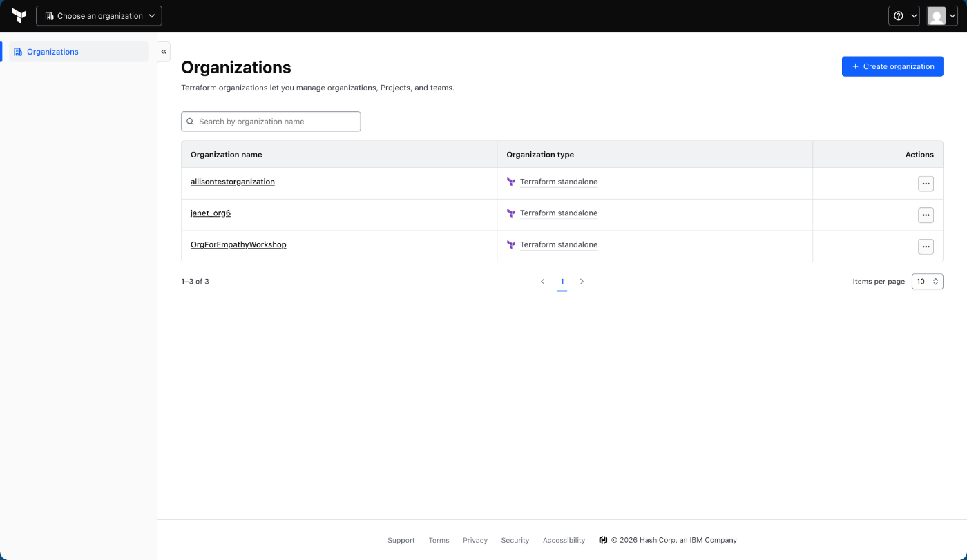Image resolution: width=967 pixels, height=560 pixels.
Task: Go to previous page arrow
Action: click(542, 282)
